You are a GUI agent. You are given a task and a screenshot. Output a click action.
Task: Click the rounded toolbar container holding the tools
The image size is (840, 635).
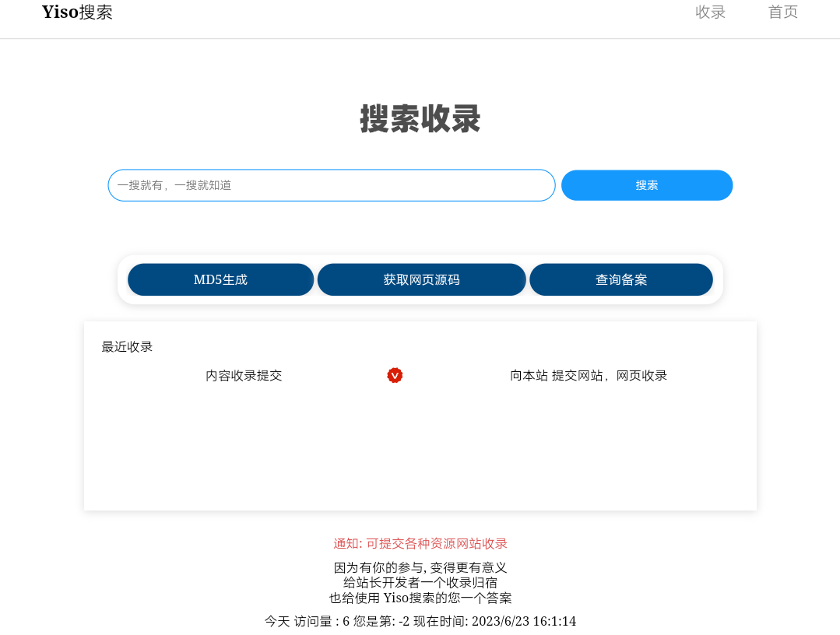coord(420,279)
